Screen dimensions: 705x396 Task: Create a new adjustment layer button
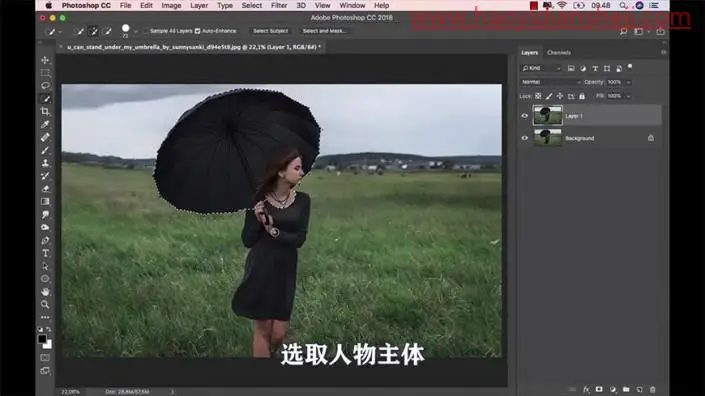coord(612,389)
